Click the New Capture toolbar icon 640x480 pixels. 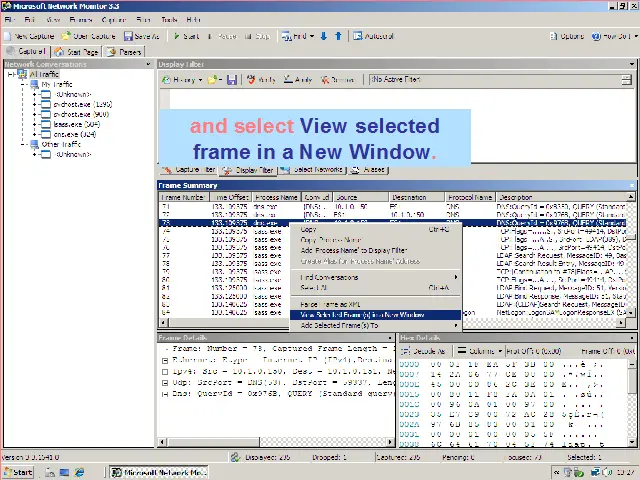[x=7, y=36]
